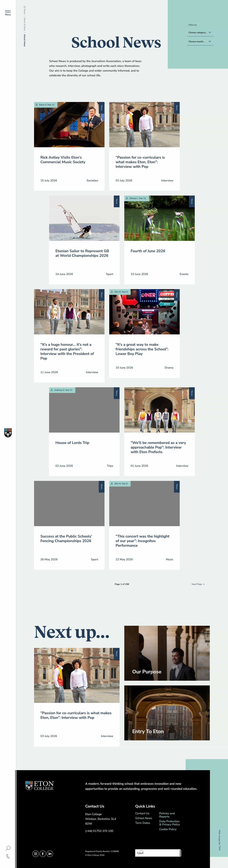Click the sailing boat article photo
The width and height of the screenshot is (228, 868).
[x=84, y=218]
